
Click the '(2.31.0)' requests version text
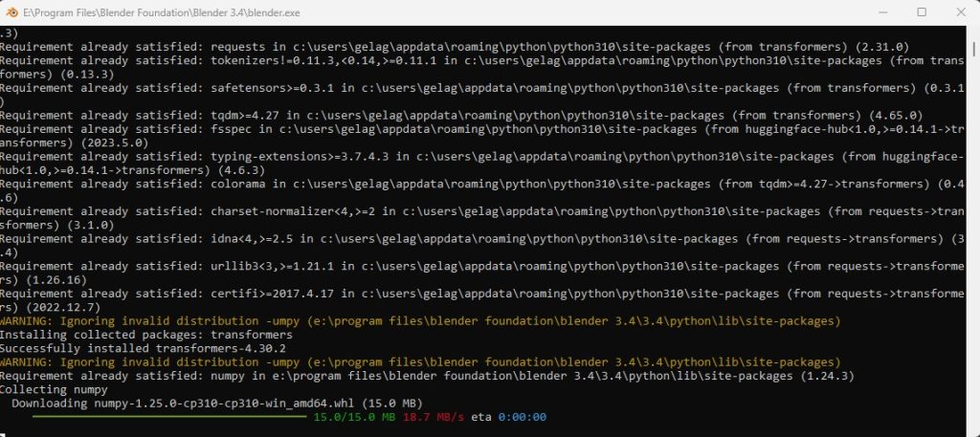[x=881, y=47]
